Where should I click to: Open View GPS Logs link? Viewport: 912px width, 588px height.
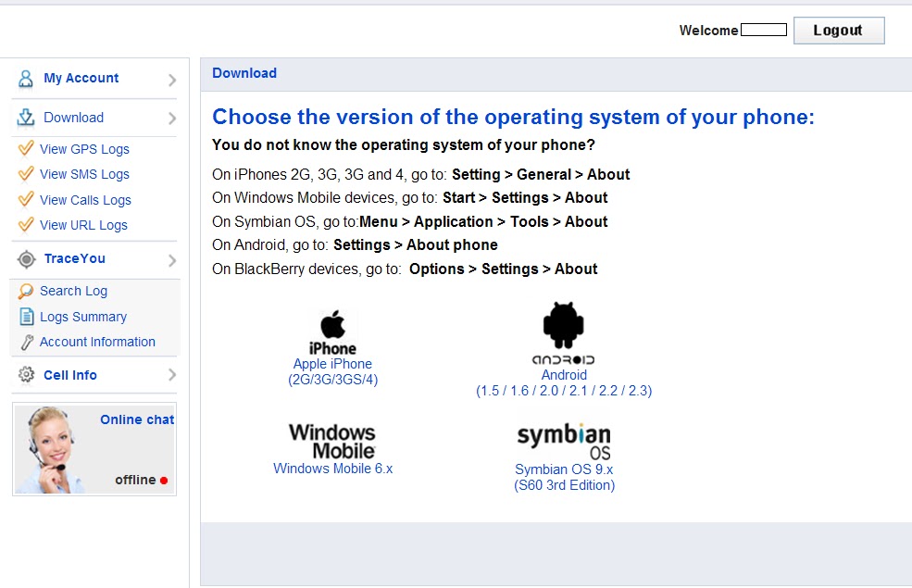(x=84, y=149)
